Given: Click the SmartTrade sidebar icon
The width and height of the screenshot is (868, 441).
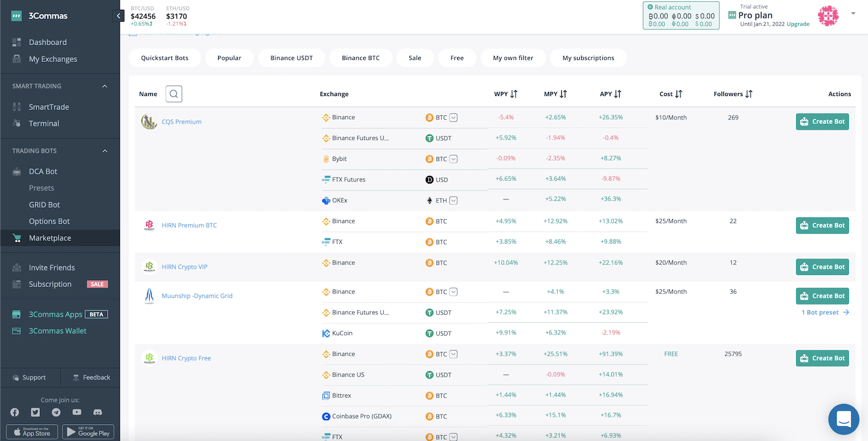Looking at the screenshot, I should 17,107.
